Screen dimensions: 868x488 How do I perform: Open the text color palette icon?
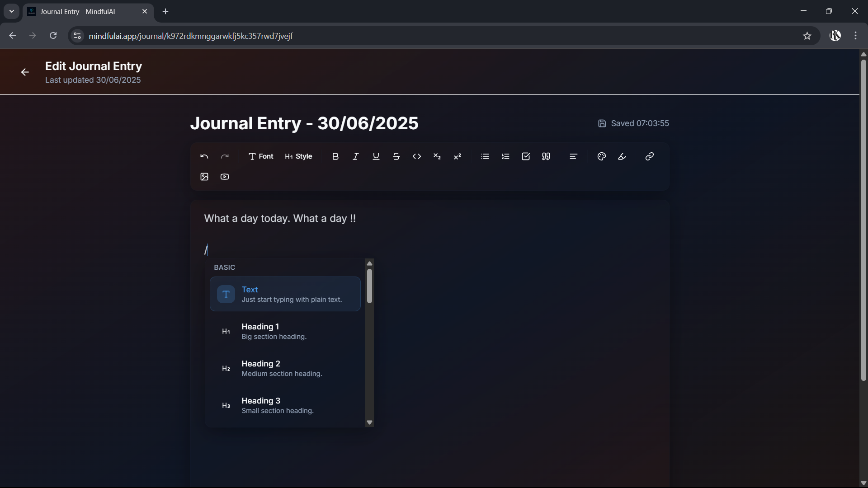click(601, 156)
